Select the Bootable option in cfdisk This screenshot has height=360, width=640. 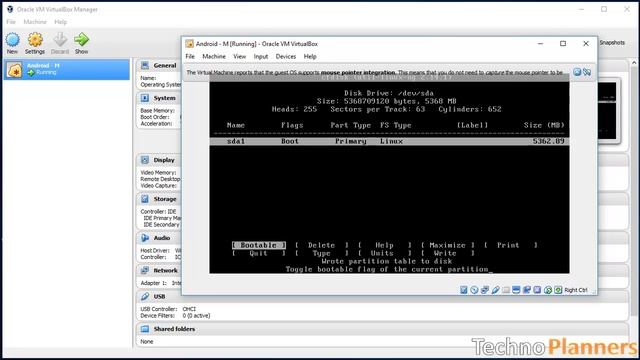point(259,245)
